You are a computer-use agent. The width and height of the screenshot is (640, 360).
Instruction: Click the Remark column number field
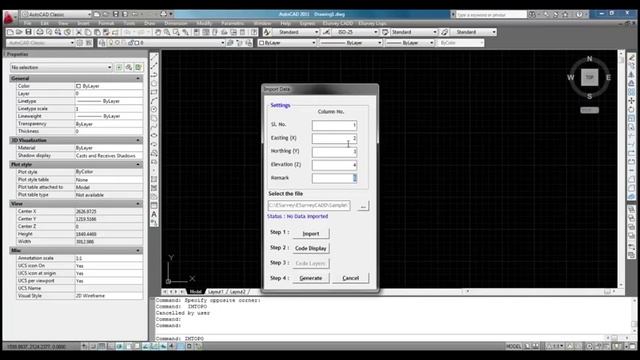coord(334,178)
